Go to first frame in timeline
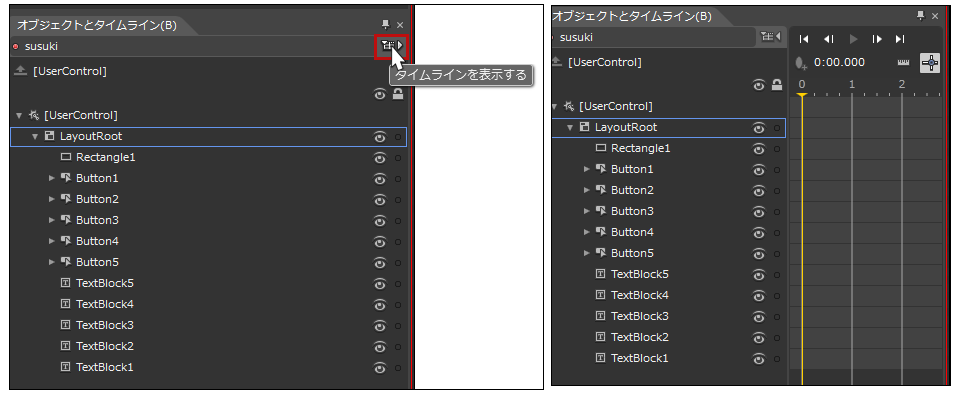 click(804, 39)
